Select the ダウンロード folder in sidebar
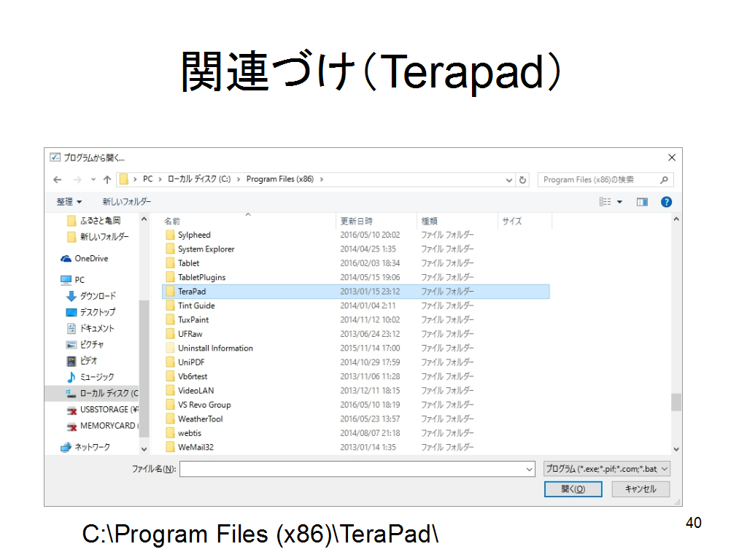The height and width of the screenshot is (560, 747). 97,296
